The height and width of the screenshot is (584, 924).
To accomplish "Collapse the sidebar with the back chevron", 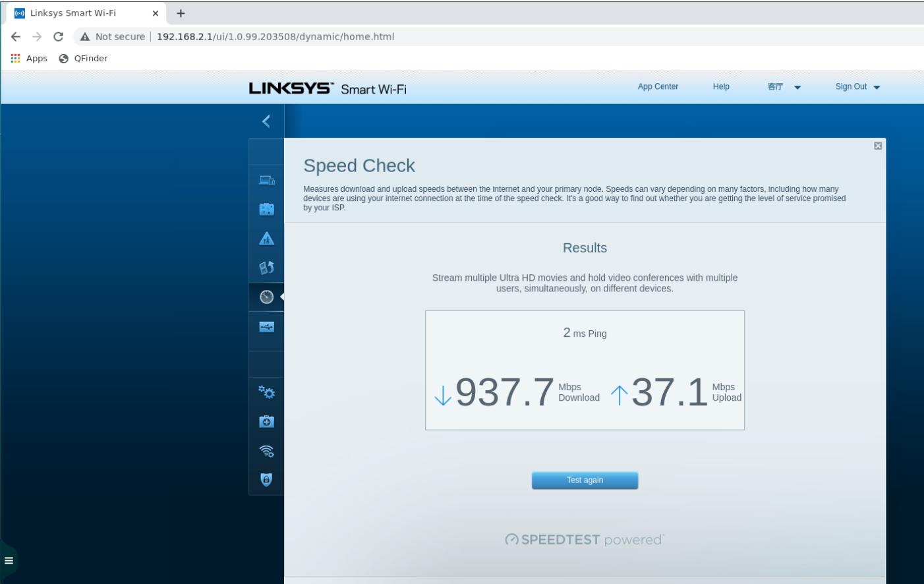I will click(266, 121).
